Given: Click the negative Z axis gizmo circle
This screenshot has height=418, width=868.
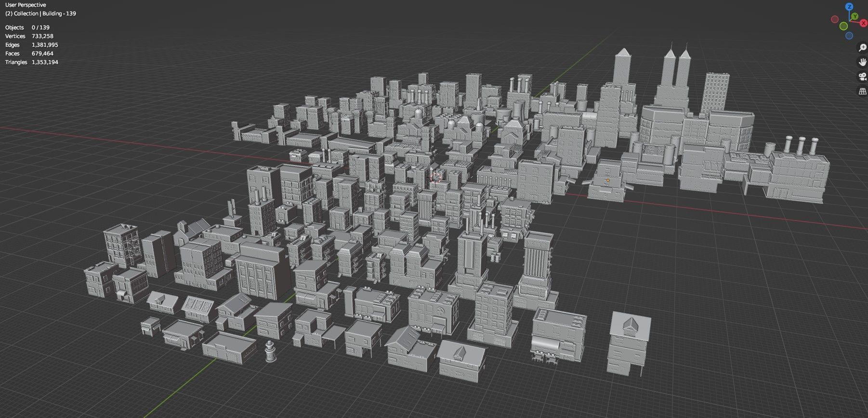Looking at the screenshot, I should tap(849, 36).
